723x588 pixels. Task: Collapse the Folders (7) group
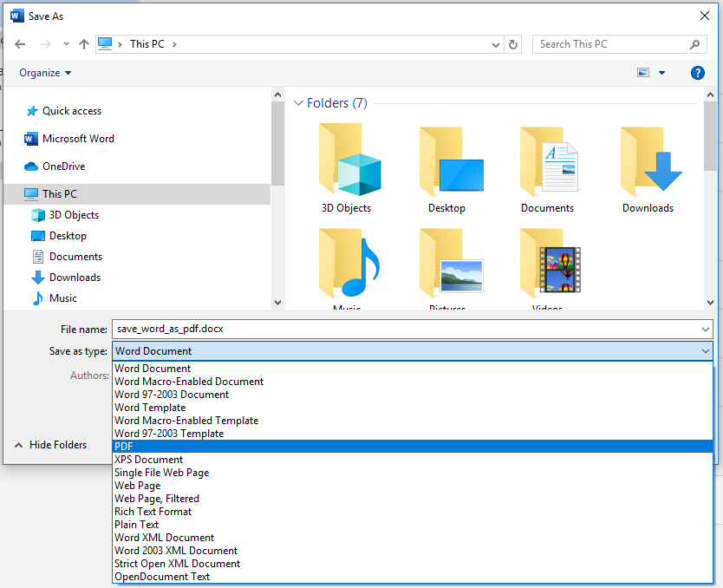click(298, 103)
